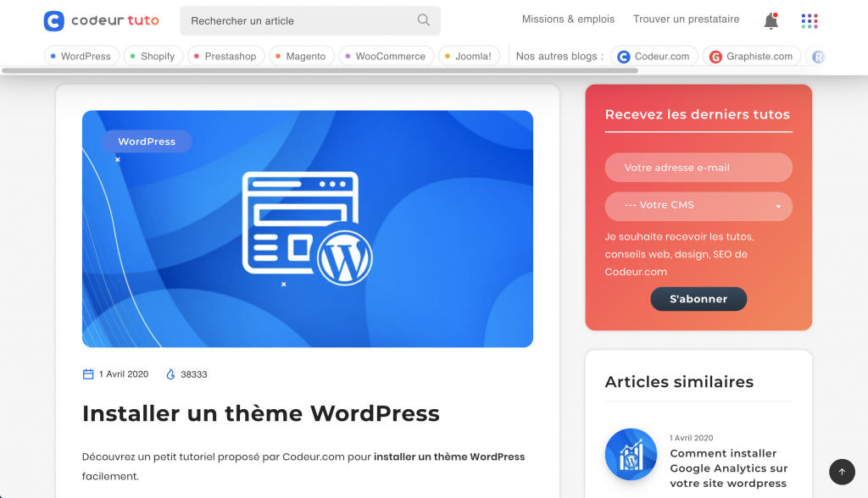Click the WordPress badge on the image
The height and width of the screenshot is (498, 868).
147,141
